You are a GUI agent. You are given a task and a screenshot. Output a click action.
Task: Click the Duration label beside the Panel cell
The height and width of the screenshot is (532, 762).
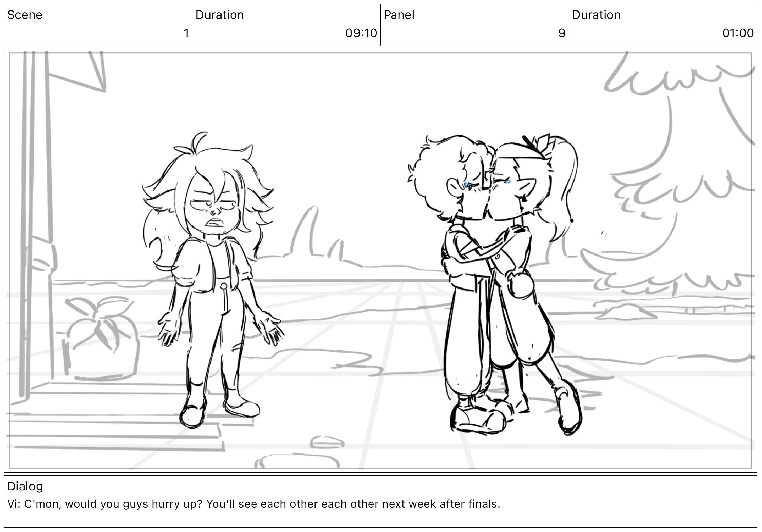pyautogui.click(x=597, y=15)
